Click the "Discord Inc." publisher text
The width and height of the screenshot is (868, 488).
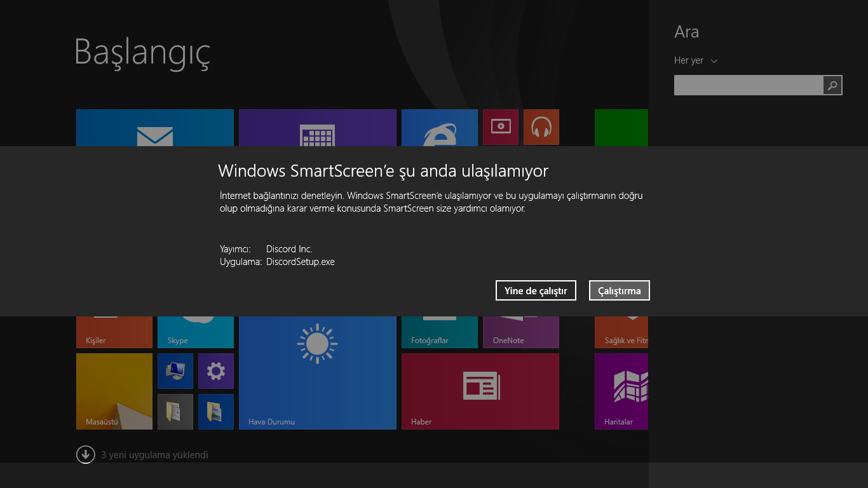289,249
